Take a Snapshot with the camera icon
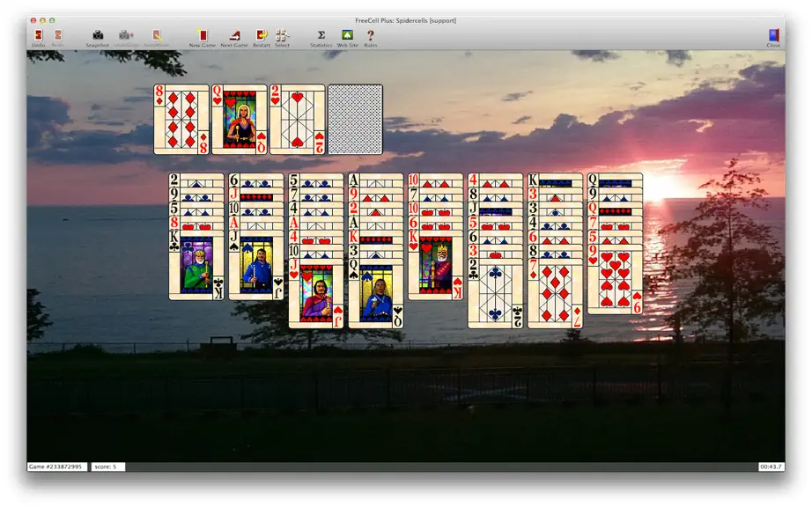 (x=98, y=38)
